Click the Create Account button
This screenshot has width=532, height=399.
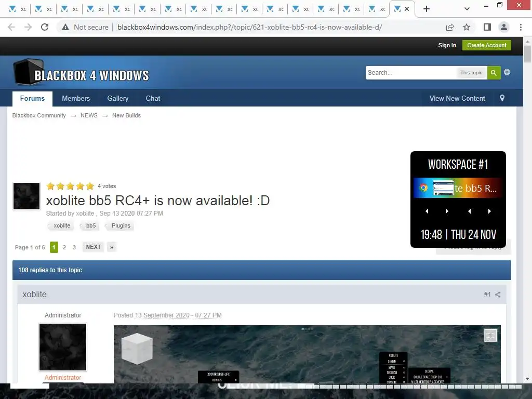tap(486, 45)
